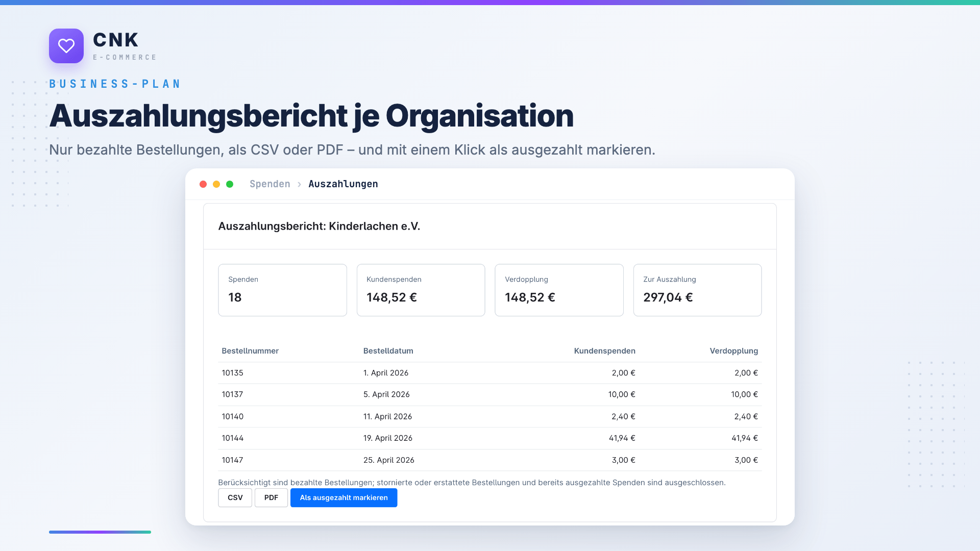
Task: Click Kundenspenden amount for order 10144
Action: pos(622,438)
